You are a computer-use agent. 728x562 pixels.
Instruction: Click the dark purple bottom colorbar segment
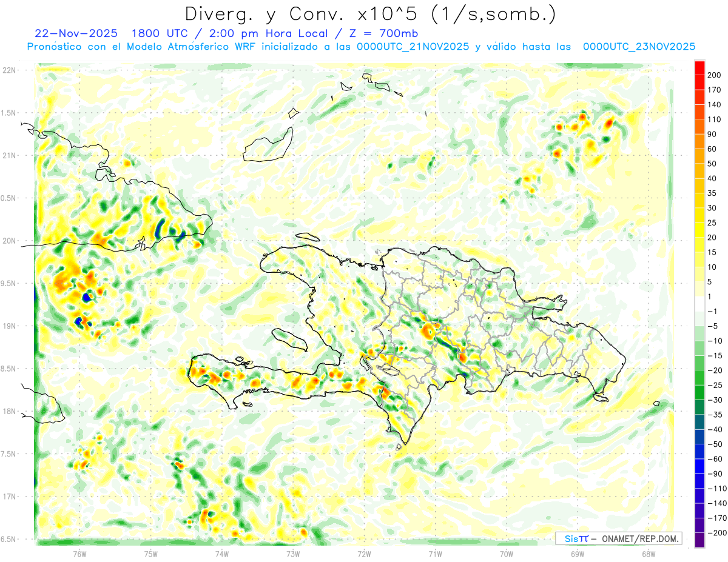tap(699, 540)
